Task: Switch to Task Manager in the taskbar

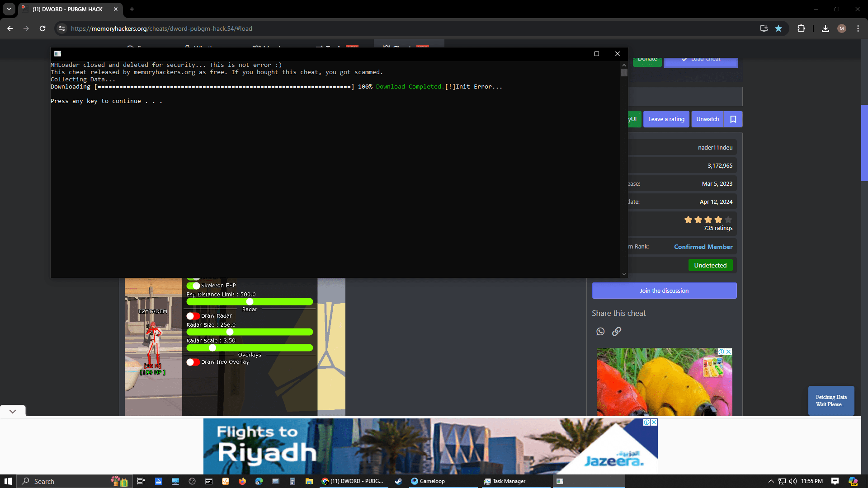Action: tap(515, 481)
